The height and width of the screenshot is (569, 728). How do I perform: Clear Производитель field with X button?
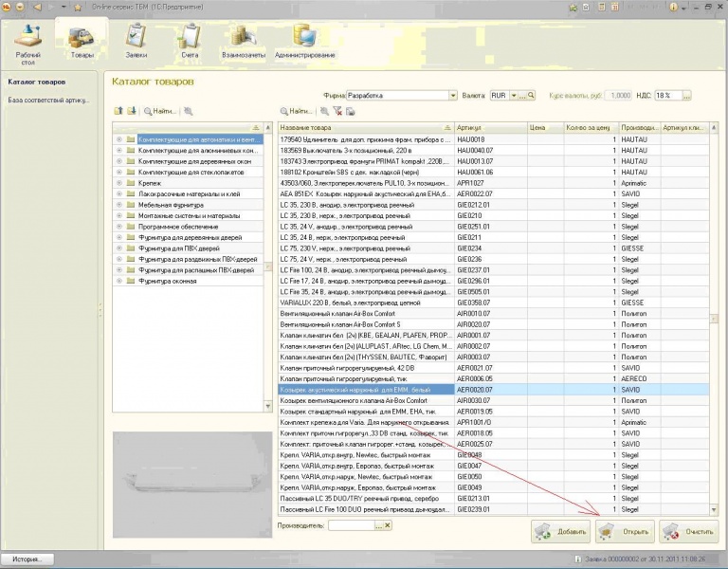(388, 525)
